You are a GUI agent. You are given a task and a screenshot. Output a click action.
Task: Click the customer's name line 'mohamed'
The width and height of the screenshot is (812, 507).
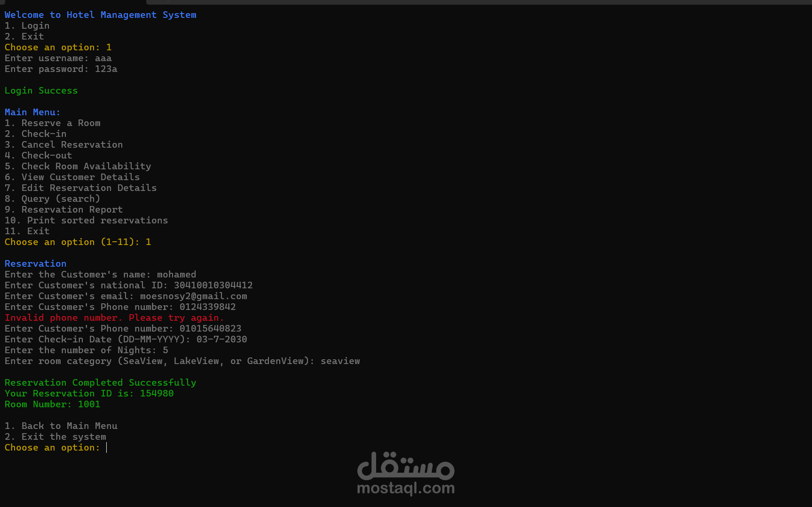(101, 275)
